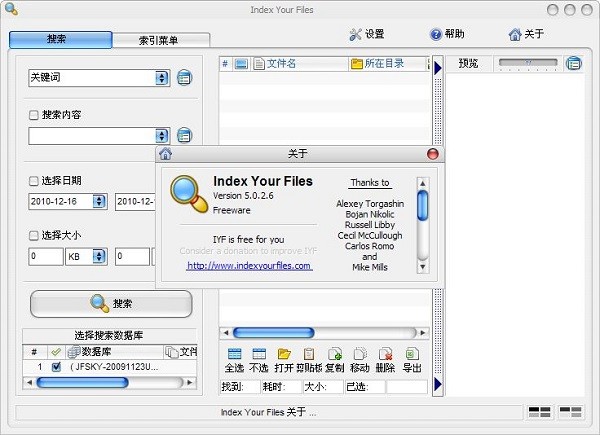The image size is (600, 435).
Task: Click keyword history list icon beside 关键词
Action: coord(184,78)
